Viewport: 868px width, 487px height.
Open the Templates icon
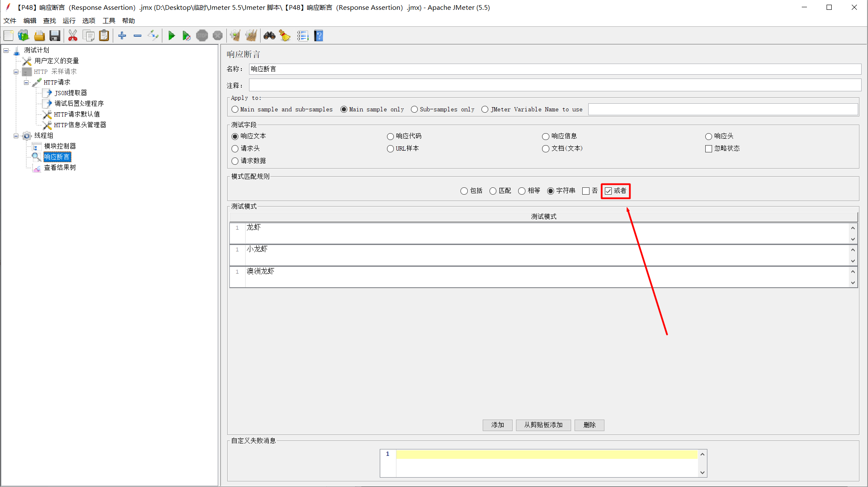[x=23, y=36]
